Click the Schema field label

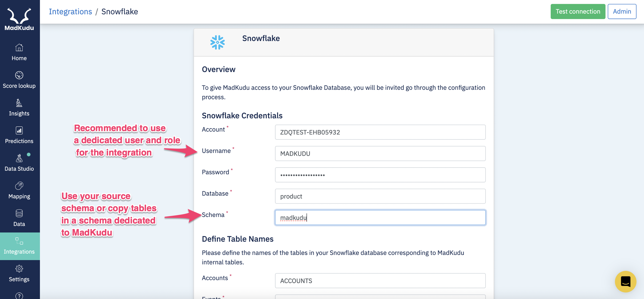tap(213, 215)
